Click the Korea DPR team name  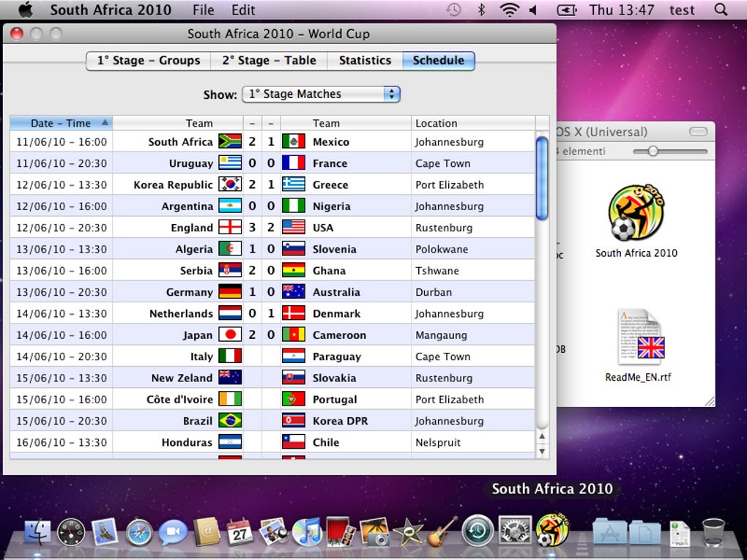point(340,420)
